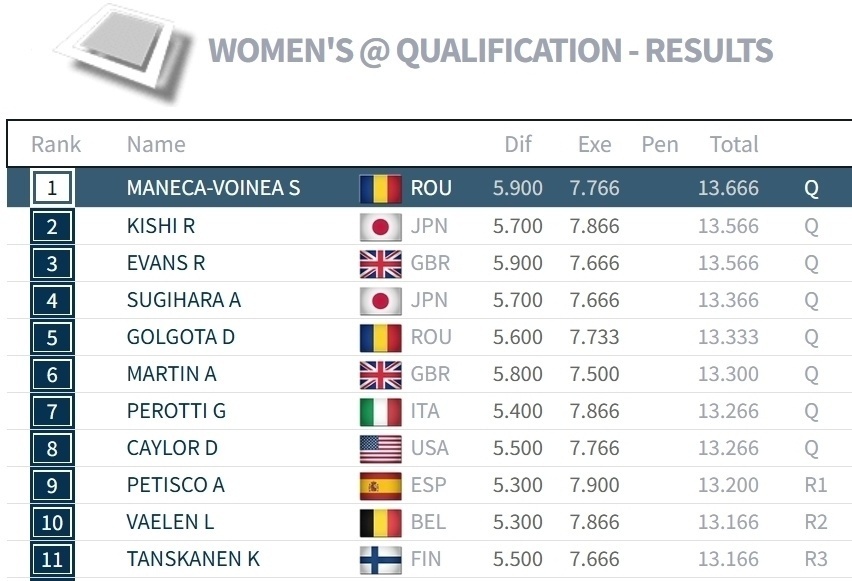This screenshot has width=852, height=581.
Task: Click the Dif column header
Action: (518, 144)
